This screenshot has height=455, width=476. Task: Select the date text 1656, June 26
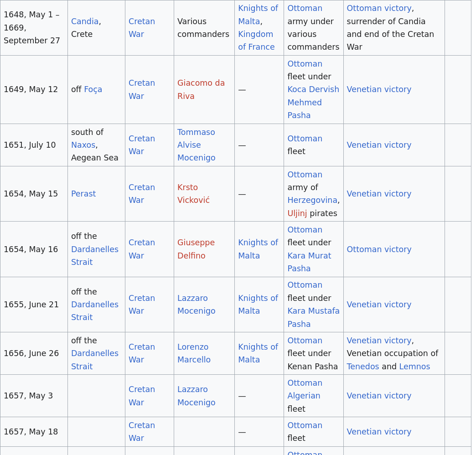tap(31, 354)
